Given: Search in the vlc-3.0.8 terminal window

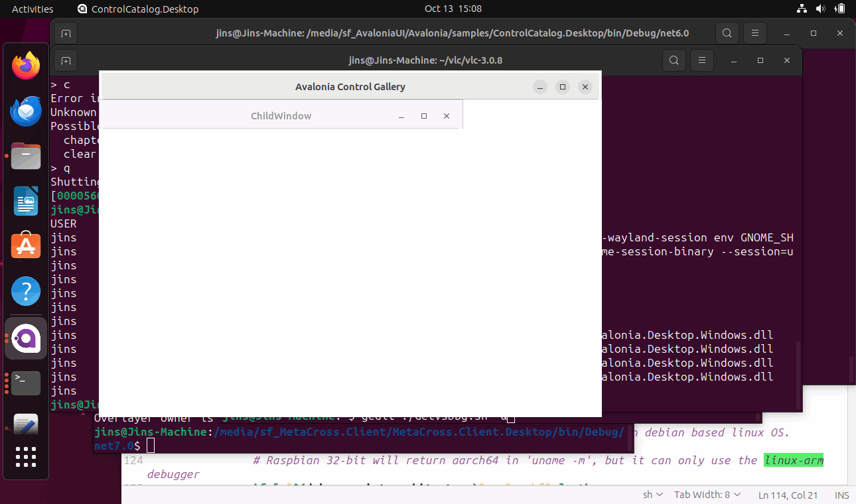Looking at the screenshot, I should coord(674,60).
